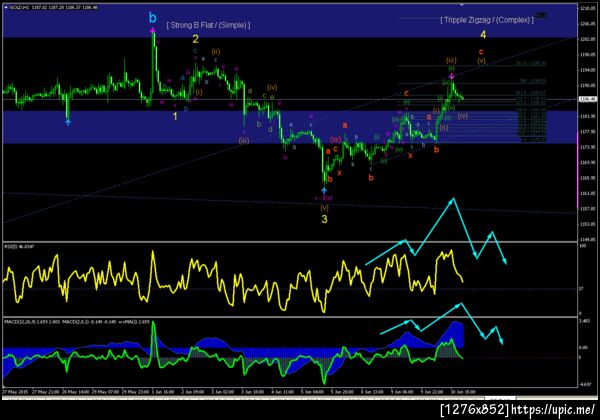Click the current price box on price axis
Viewport: 600px width, 420px height.
[588, 99]
